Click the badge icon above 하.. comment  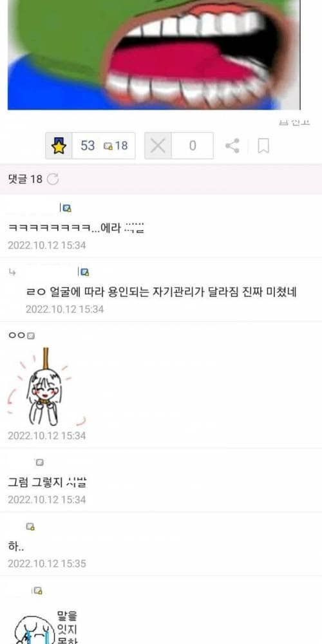pos(30,527)
